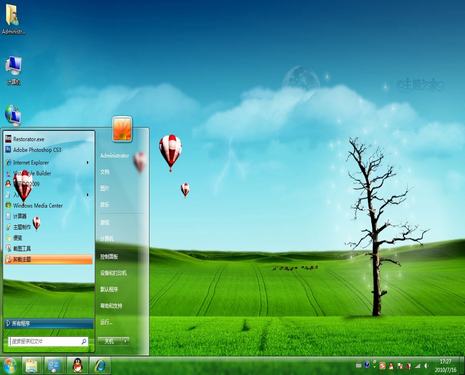This screenshot has height=375, width=465.
Task: Open Control Panel (控制面板)
Action: [109, 257]
